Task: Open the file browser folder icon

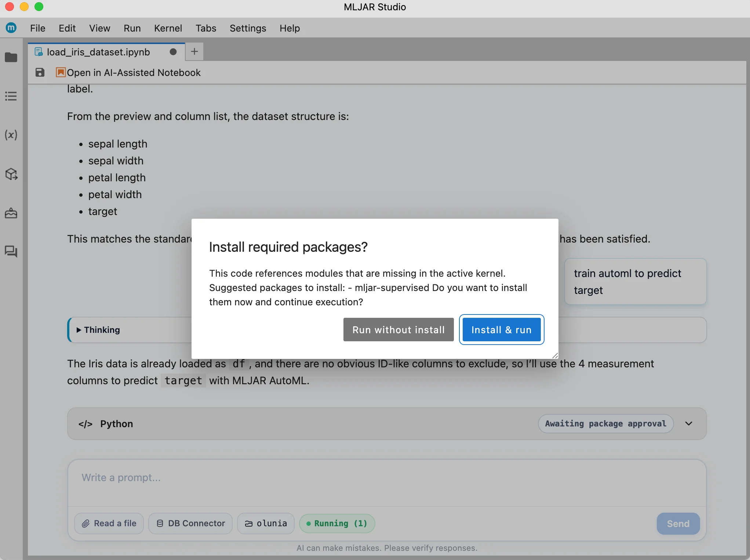Action: pos(11,57)
